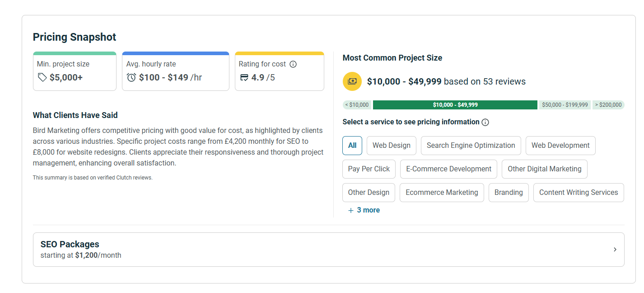Click the clock icon by hourly rate
Screen dimensions: 644x293
[x=131, y=77]
